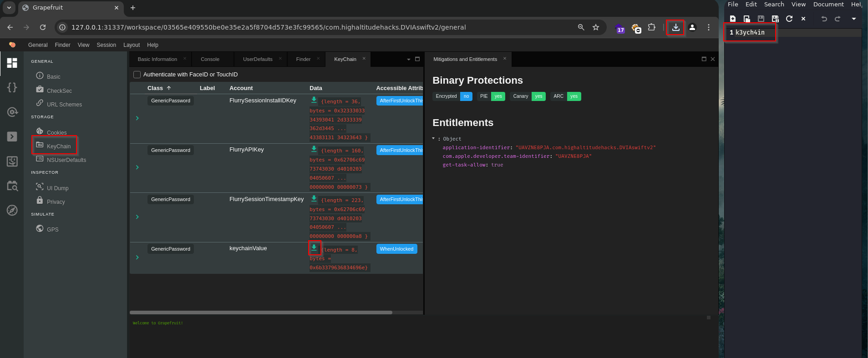The height and width of the screenshot is (358, 868).
Task: Click new document icon in text editor
Action: click(733, 19)
